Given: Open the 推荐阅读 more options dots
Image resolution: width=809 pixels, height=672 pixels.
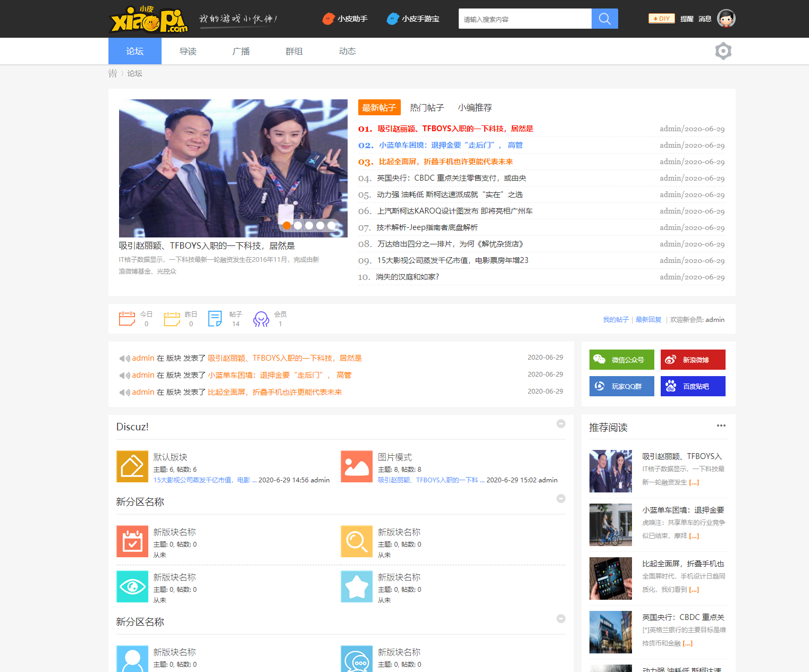Looking at the screenshot, I should click(721, 426).
